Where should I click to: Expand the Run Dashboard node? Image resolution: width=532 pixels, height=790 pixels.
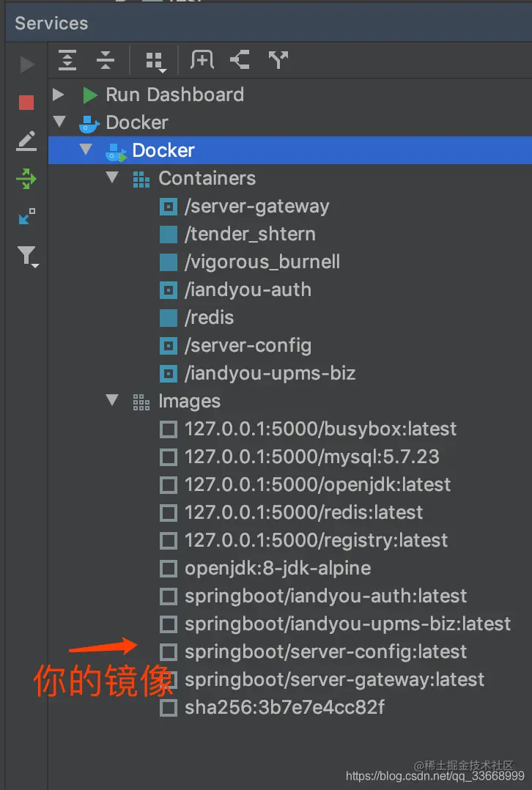click(59, 95)
